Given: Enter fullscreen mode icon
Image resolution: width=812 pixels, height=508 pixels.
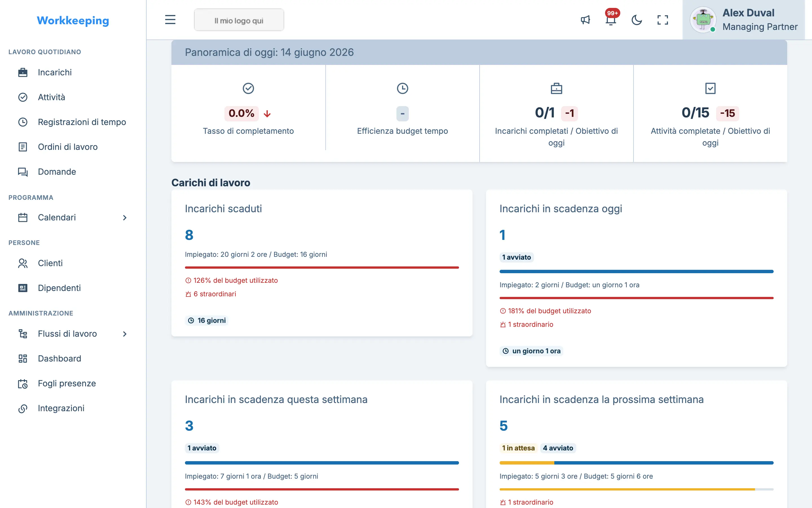Looking at the screenshot, I should [x=662, y=20].
